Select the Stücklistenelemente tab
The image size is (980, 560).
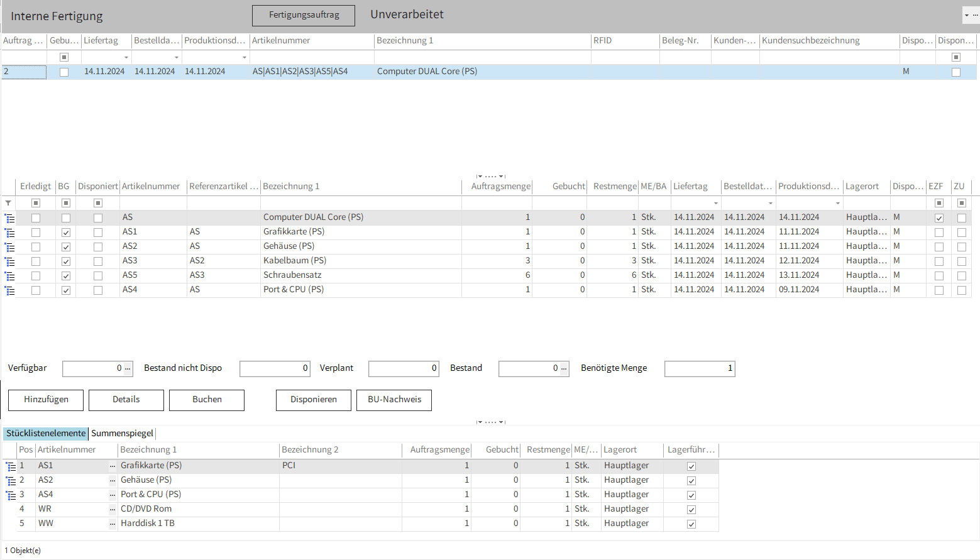tap(46, 433)
